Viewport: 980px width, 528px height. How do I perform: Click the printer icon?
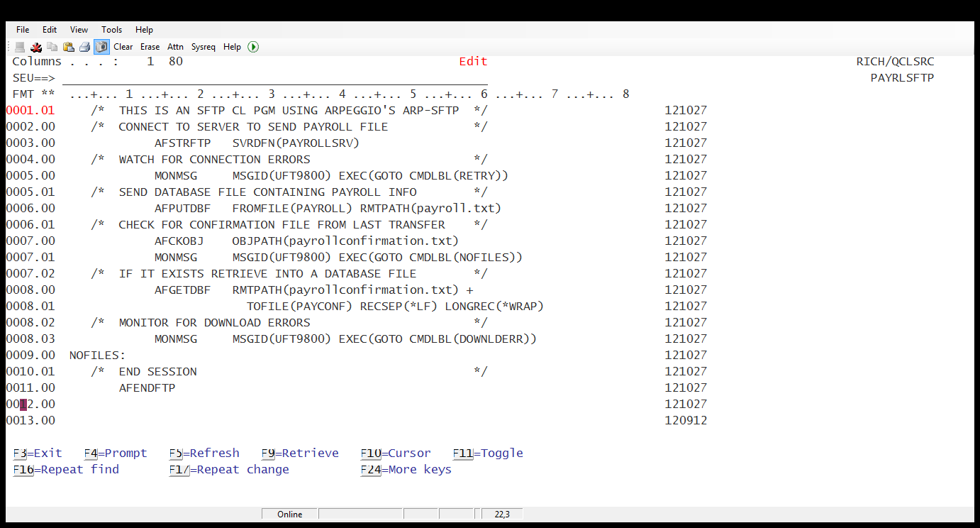85,47
